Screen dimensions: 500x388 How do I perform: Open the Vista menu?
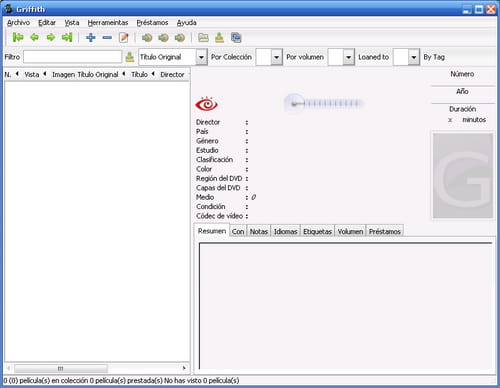coord(72,23)
